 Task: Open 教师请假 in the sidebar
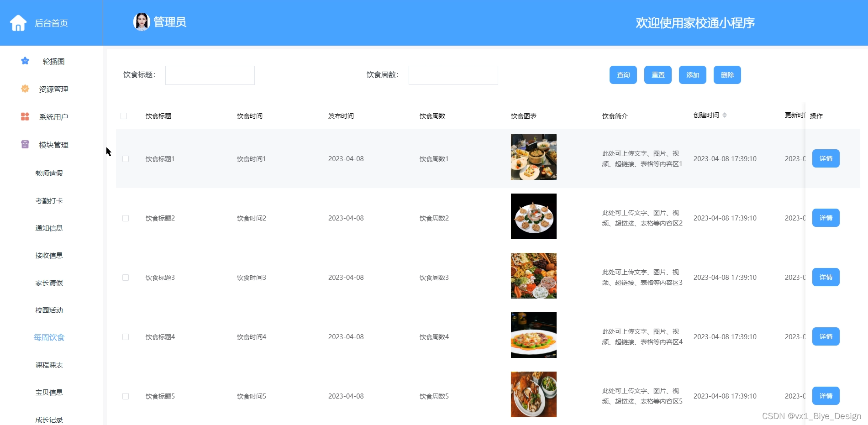49,173
